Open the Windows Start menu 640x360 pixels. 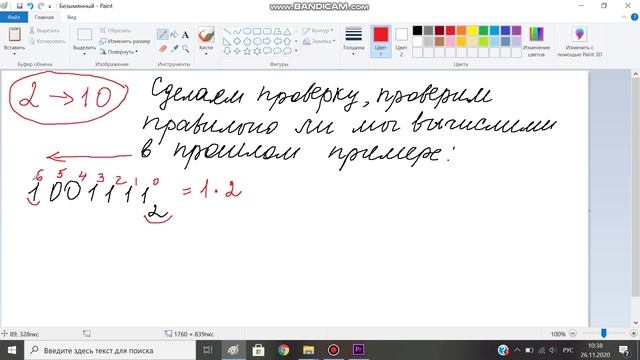[x=12, y=350]
